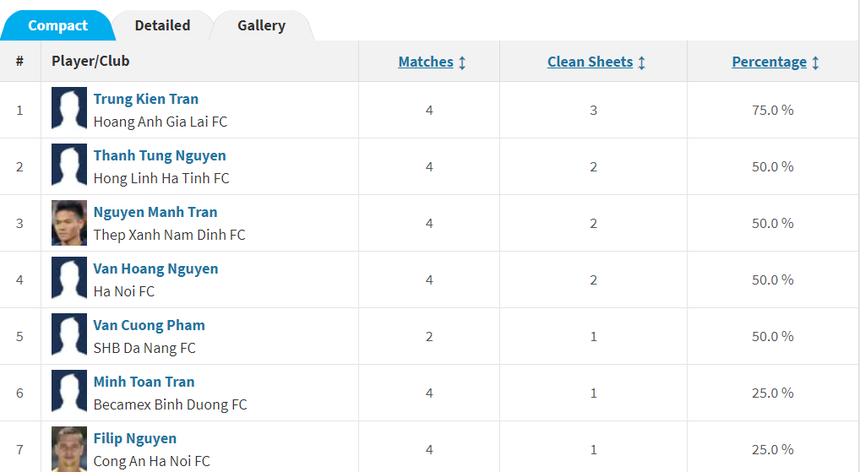The height and width of the screenshot is (472, 860).
Task: Click the sort arrows icon beside Matches
Action: coord(462,62)
